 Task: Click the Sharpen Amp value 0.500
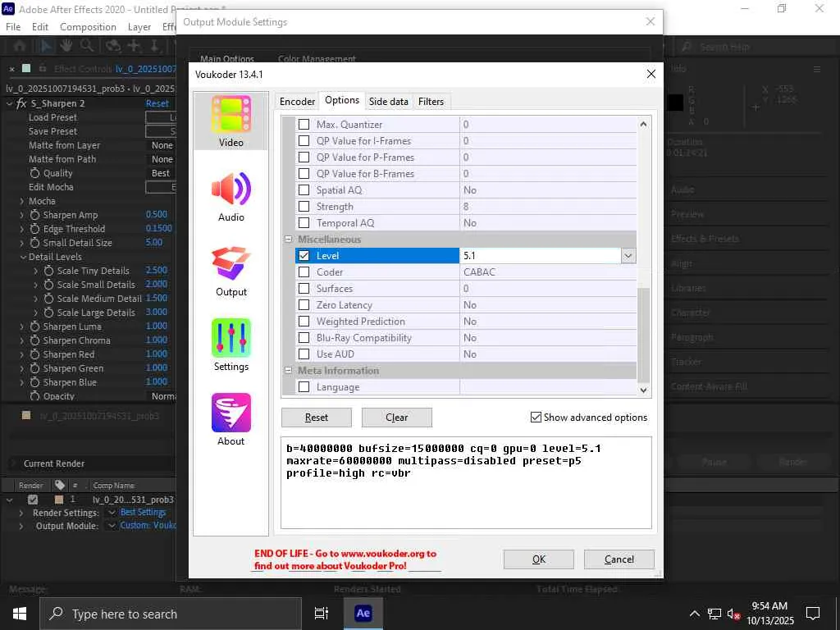click(157, 214)
